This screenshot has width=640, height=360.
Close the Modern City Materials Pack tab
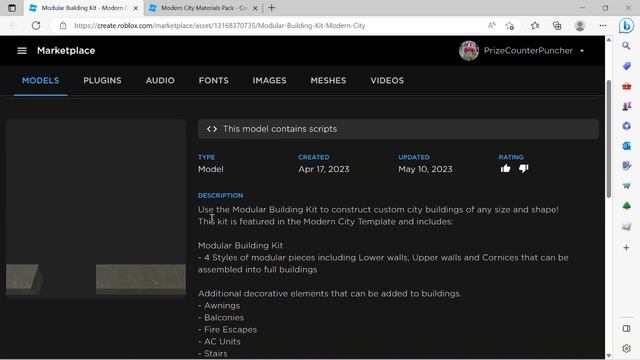[255, 8]
